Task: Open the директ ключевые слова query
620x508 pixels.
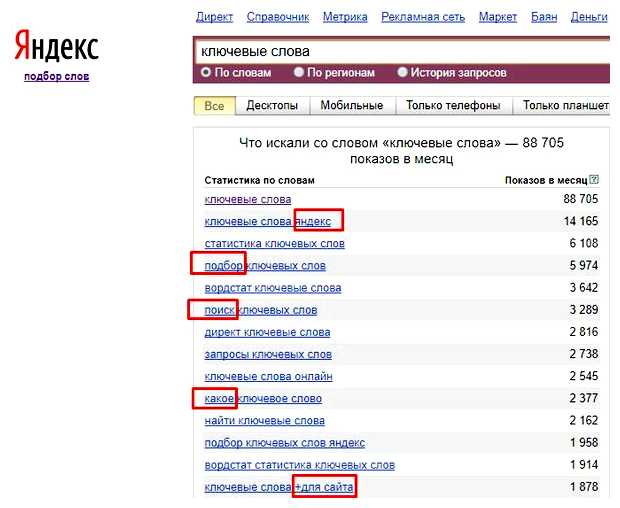Action: tap(267, 332)
